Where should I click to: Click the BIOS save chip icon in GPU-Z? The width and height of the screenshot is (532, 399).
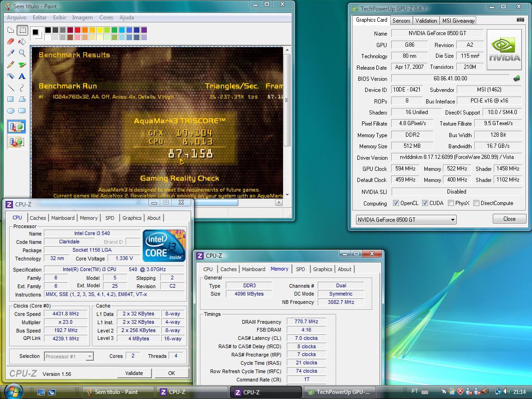coord(516,79)
